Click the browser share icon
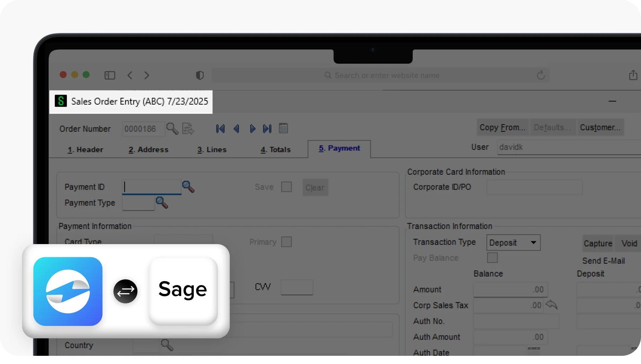The width and height of the screenshot is (641, 364). tap(633, 75)
